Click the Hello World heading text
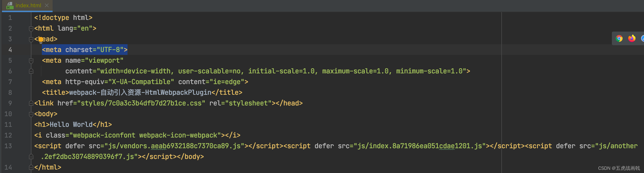The image size is (644, 173). point(71,125)
